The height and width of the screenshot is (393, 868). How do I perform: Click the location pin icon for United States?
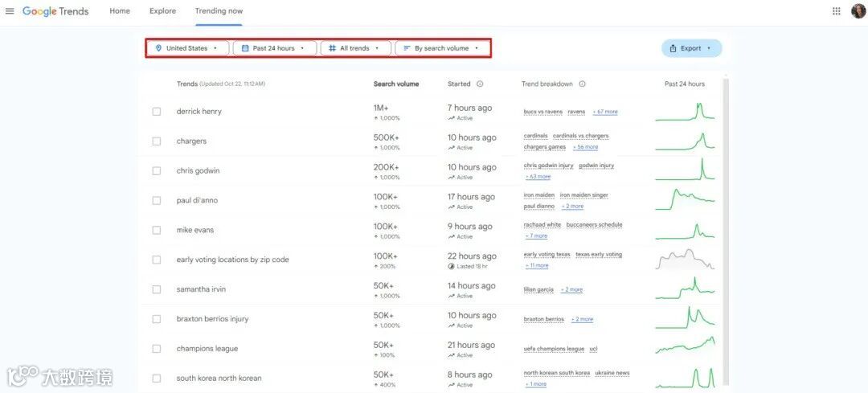159,48
